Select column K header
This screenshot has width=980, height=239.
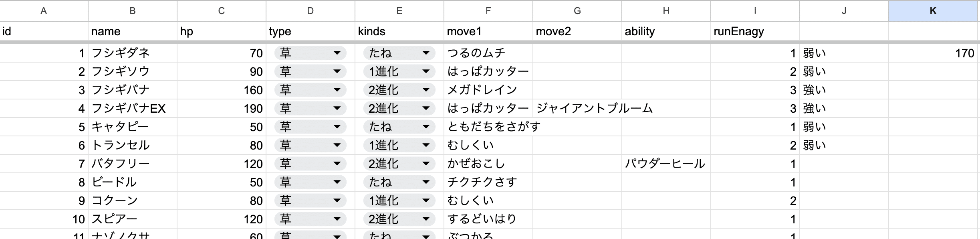pyautogui.click(x=933, y=11)
